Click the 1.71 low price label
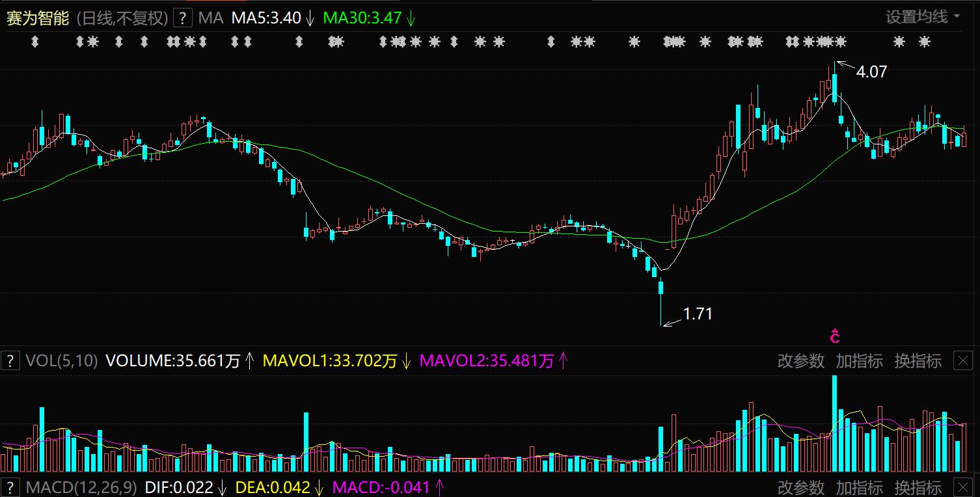Viewport: 980px width, 497px height. coord(698,314)
